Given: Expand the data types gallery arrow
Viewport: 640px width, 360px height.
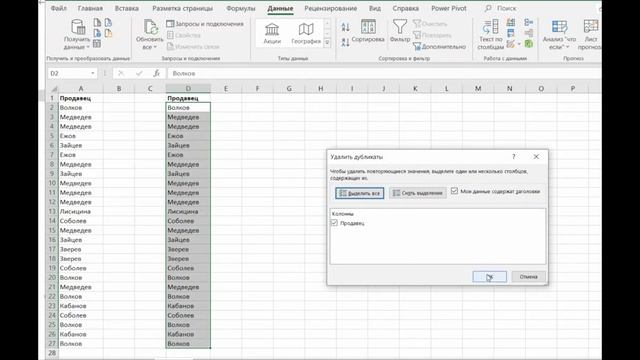Looking at the screenshot, I should pos(327,42).
